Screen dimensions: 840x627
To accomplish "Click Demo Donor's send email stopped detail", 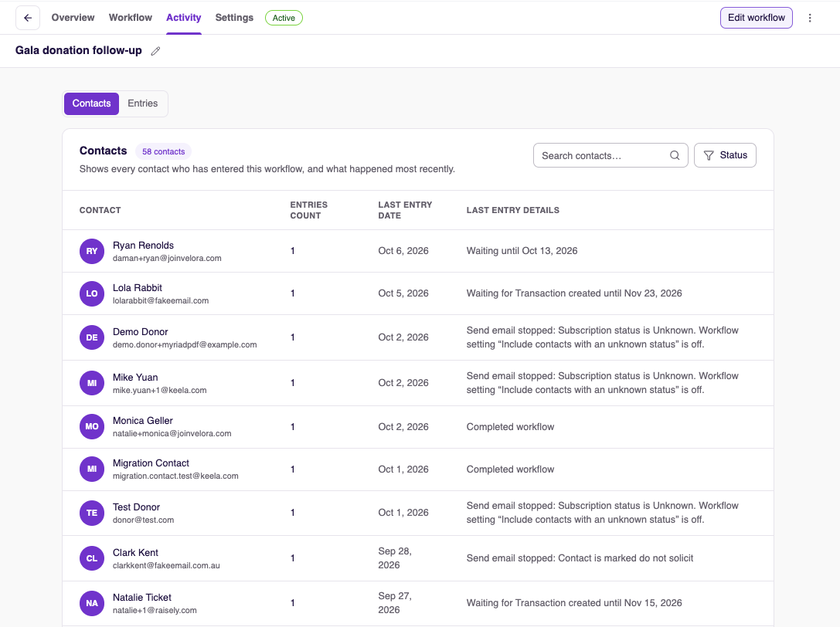I will (602, 337).
